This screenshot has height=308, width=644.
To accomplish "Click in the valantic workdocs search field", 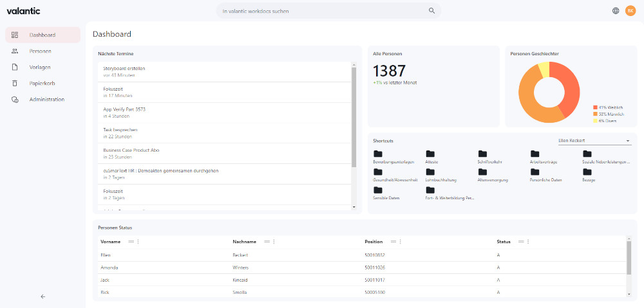I will point(322,11).
